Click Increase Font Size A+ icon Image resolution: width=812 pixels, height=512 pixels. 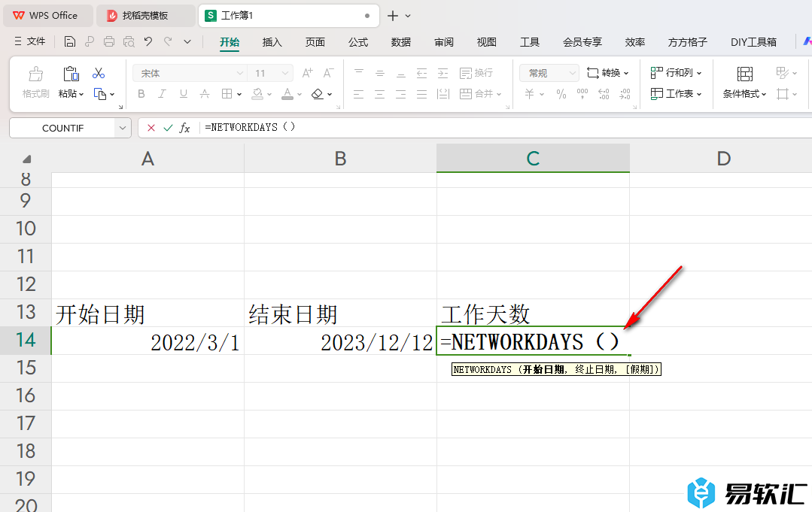coord(308,73)
